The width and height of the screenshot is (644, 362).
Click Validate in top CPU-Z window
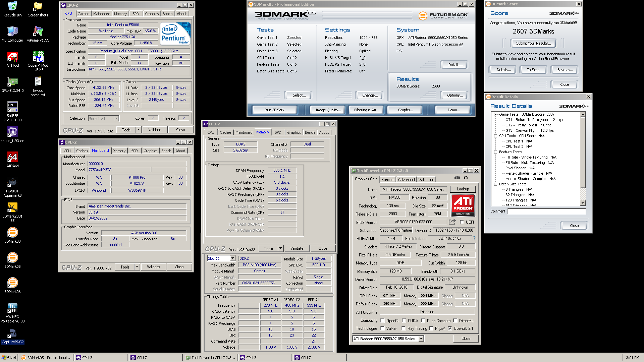(x=155, y=130)
